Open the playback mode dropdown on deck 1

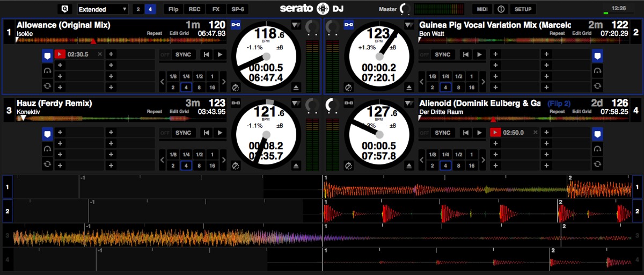click(x=296, y=25)
